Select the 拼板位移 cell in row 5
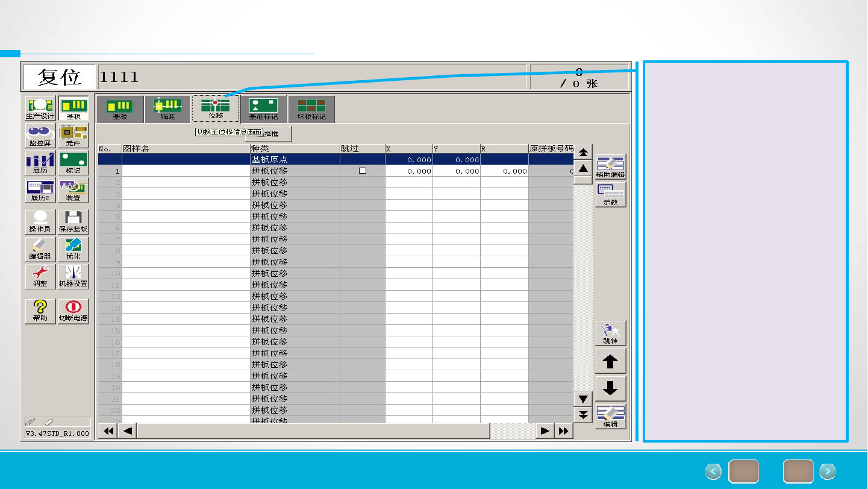 pos(295,216)
